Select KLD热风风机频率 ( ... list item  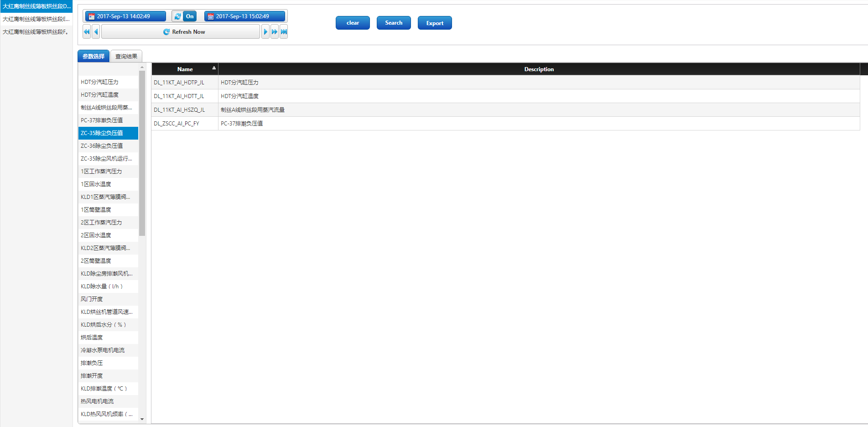tap(108, 414)
